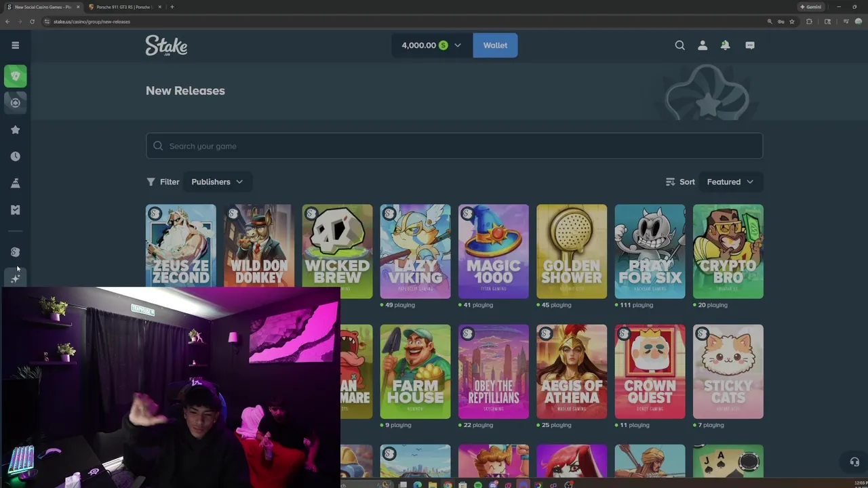Open the chat bubble icon
Image resolution: width=868 pixels, height=488 pixels.
point(750,45)
